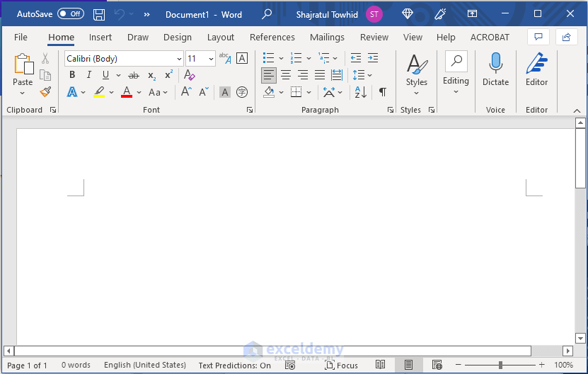Toggle Character Shading button
The height and width of the screenshot is (374, 588).
pyautogui.click(x=224, y=92)
